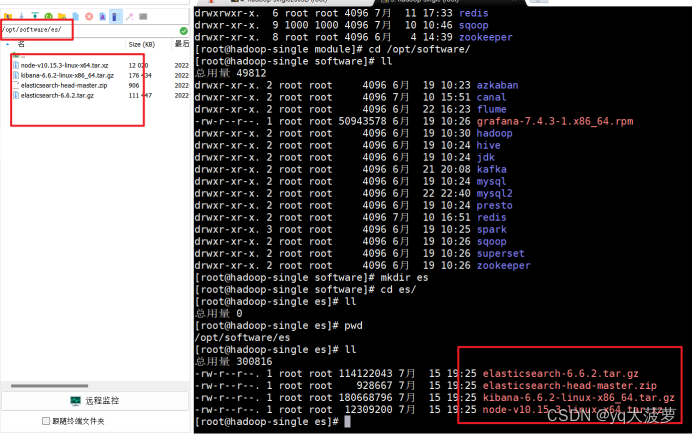Click the green checkmark beside path field
Viewport: 693px width, 435px height.
183,31
